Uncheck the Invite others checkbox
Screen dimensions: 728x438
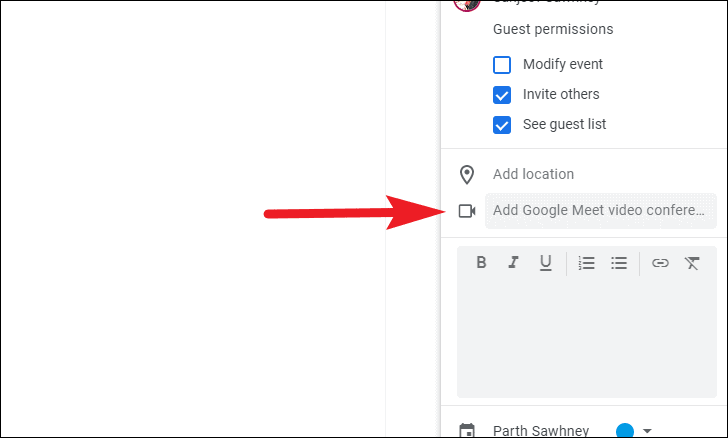[x=501, y=95]
